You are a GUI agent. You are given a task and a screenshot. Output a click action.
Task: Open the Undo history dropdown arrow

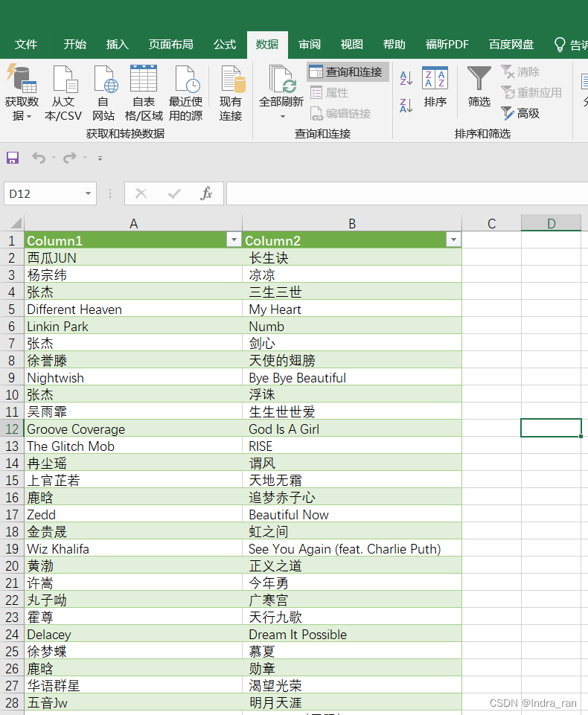point(54,158)
